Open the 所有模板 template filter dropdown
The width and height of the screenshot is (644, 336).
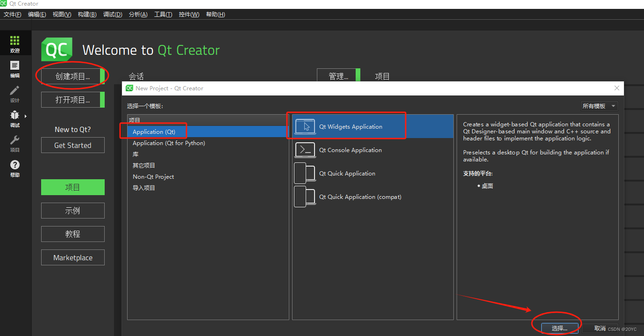point(599,106)
